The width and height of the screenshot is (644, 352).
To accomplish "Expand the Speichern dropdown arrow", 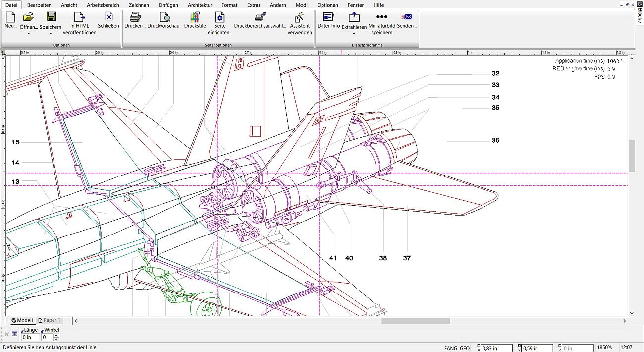I will pos(51,34).
